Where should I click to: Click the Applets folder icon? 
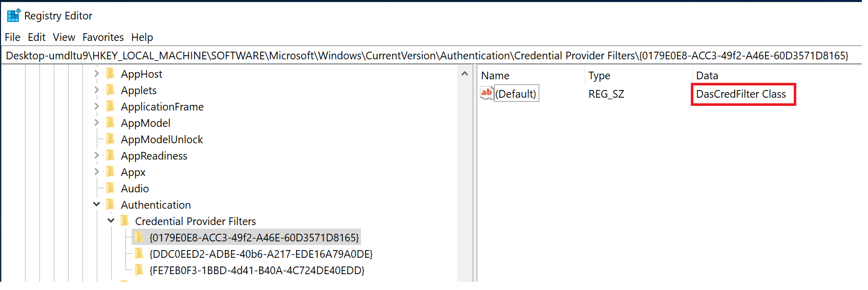[110, 90]
